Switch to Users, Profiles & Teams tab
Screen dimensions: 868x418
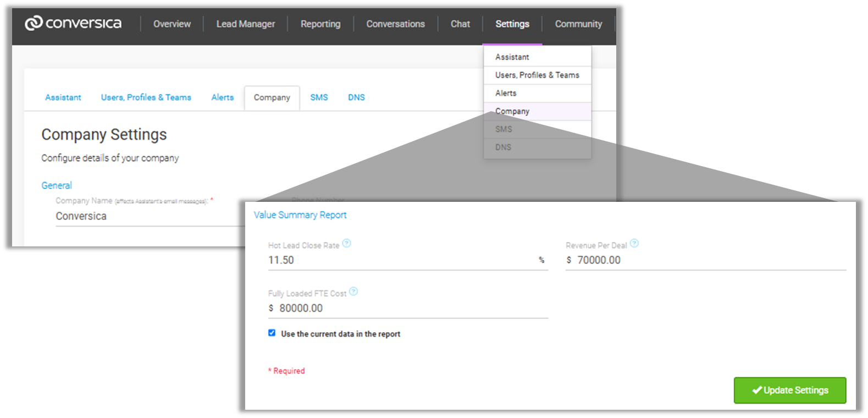coord(146,97)
